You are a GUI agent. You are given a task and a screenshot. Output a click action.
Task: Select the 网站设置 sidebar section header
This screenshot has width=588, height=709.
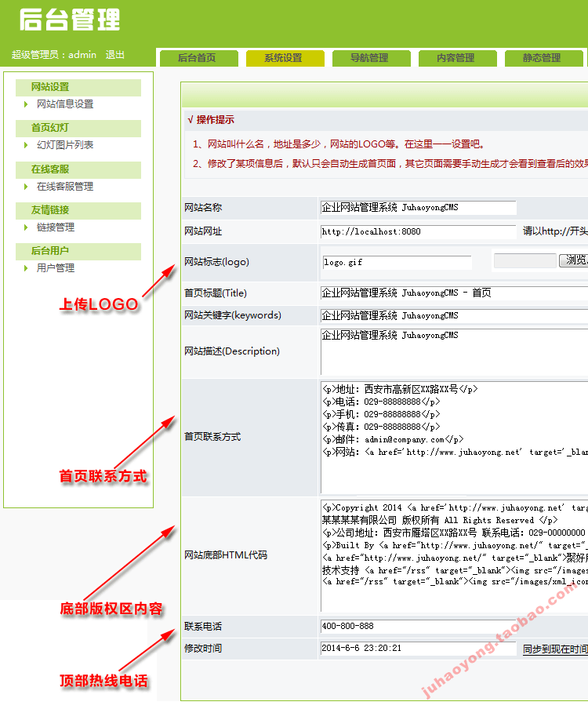[x=78, y=87]
